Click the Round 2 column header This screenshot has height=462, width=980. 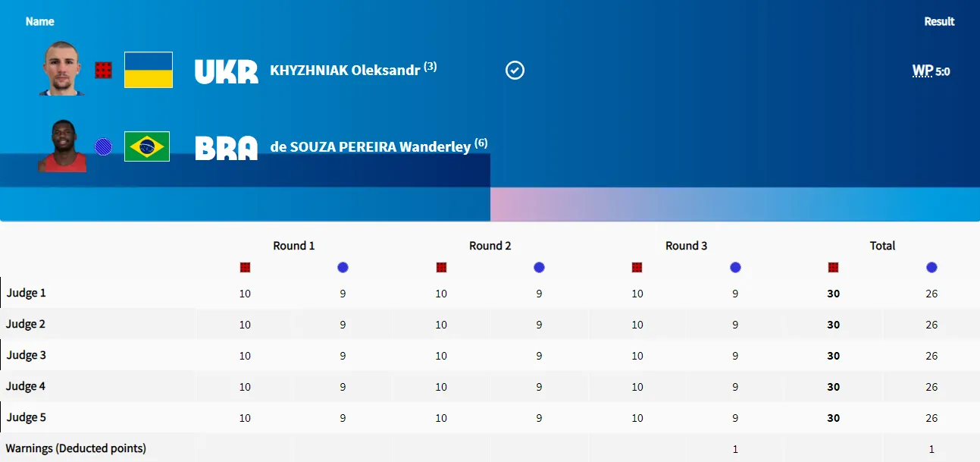coord(490,246)
